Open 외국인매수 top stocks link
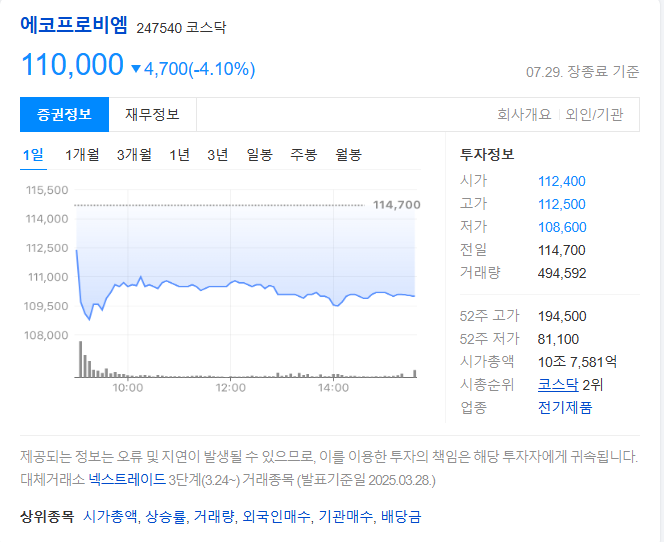Screen dimensions: 664x542 (276, 517)
